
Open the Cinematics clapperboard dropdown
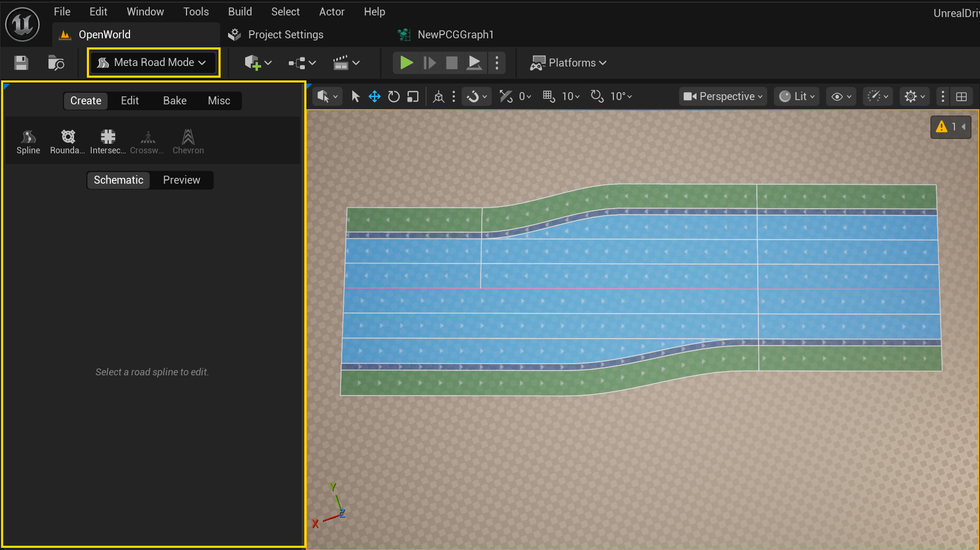tap(346, 63)
